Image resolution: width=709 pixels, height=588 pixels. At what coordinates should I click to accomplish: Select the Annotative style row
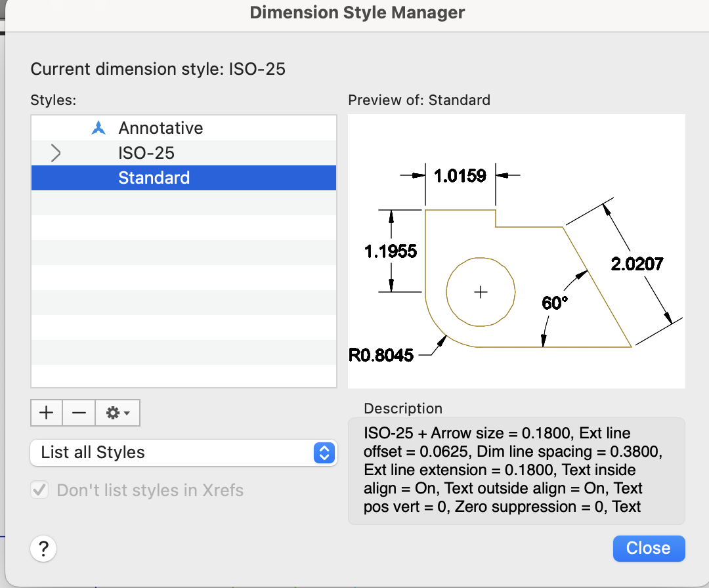click(x=161, y=128)
